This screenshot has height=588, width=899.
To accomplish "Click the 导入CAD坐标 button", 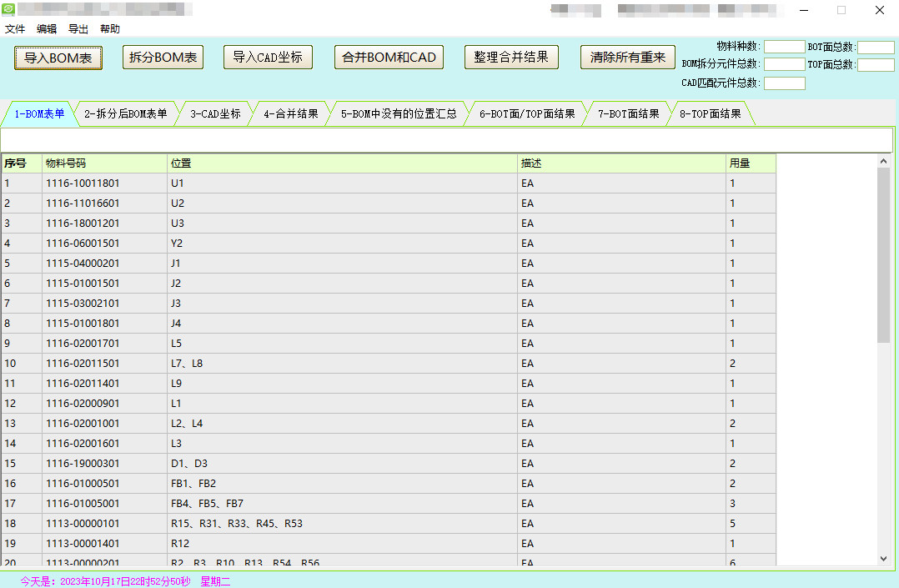I will tap(268, 58).
